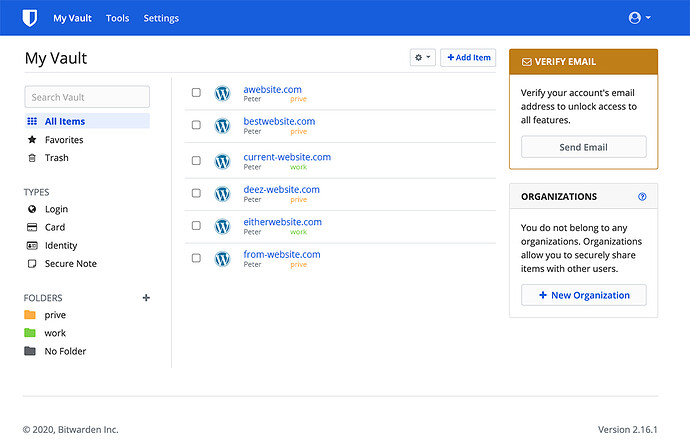Show No Folder items
This screenshot has height=445, width=690.
pos(65,351)
